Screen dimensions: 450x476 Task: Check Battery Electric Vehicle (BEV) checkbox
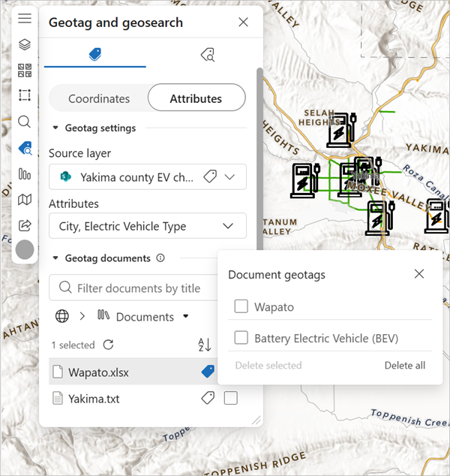pos(241,338)
